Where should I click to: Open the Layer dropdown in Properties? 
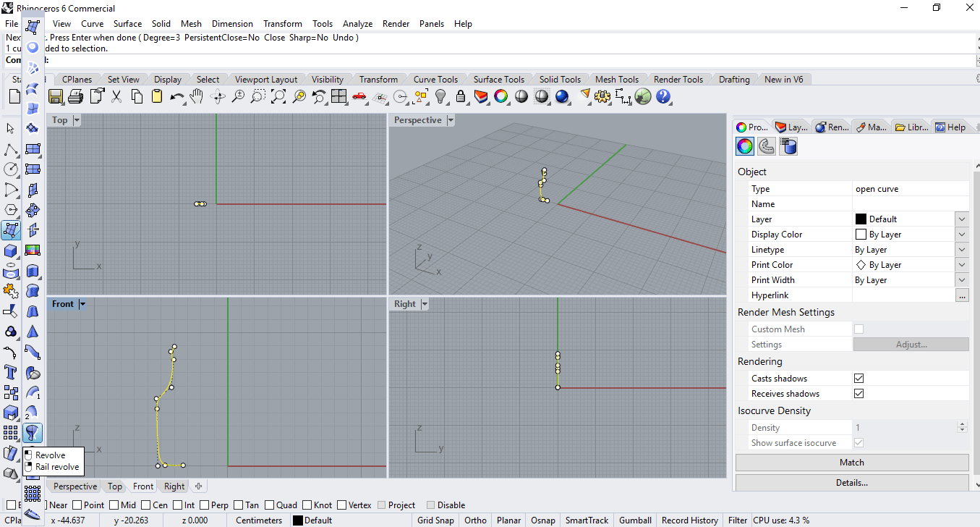[961, 219]
